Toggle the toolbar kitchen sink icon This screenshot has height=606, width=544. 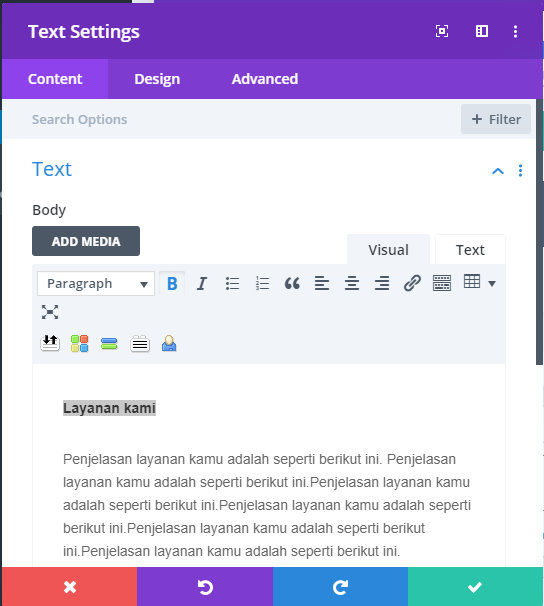point(442,283)
